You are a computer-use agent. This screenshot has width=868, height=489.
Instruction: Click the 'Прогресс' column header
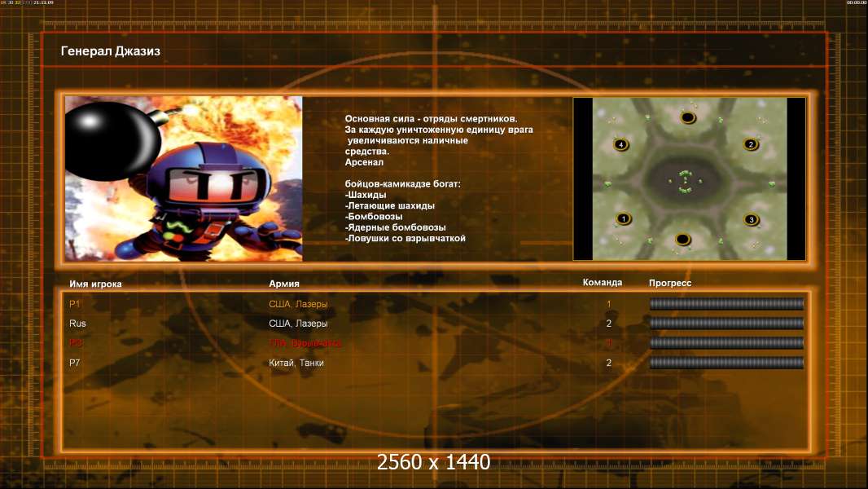(670, 283)
